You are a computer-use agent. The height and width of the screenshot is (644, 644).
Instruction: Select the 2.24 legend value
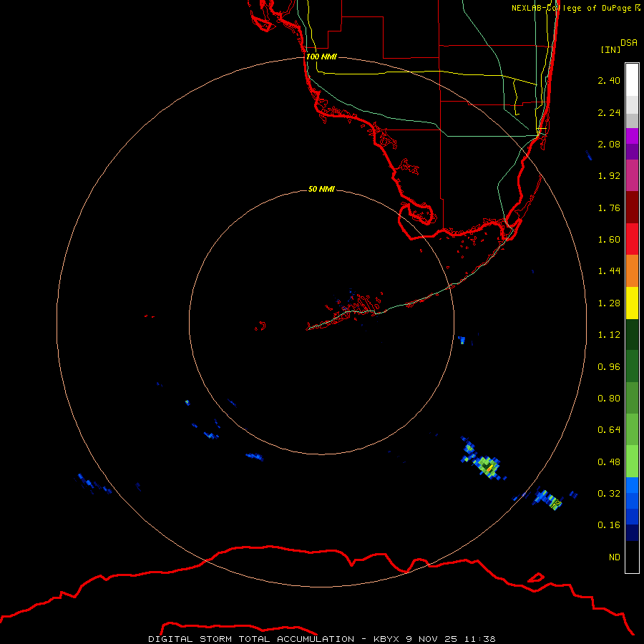point(609,112)
